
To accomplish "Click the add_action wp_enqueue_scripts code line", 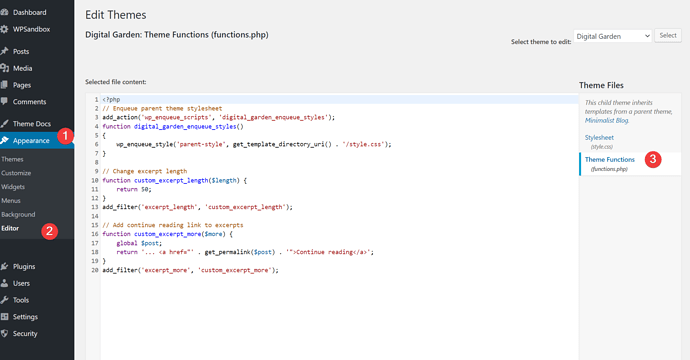I will pyautogui.click(x=218, y=117).
